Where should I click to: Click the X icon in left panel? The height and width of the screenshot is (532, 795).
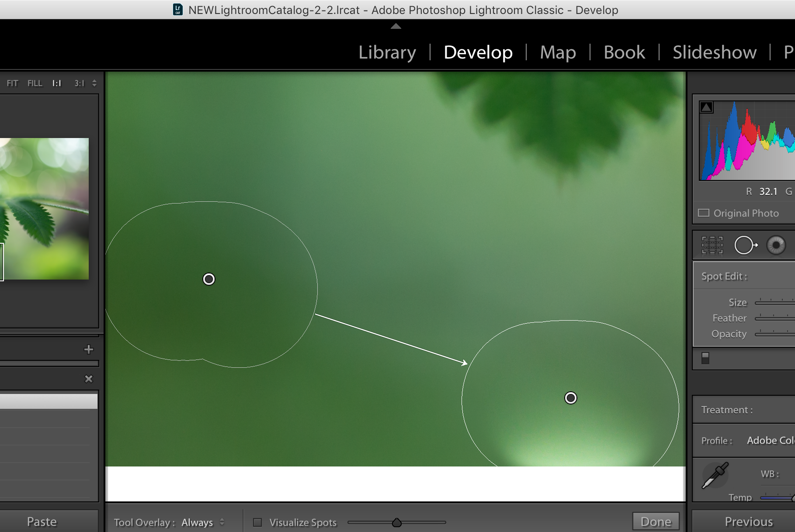tap(89, 379)
